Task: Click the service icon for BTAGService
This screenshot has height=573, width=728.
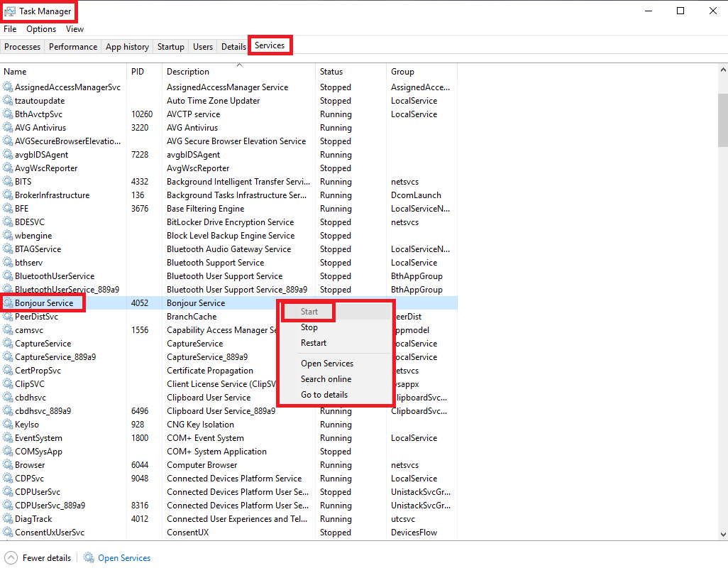Action: pyautogui.click(x=7, y=249)
